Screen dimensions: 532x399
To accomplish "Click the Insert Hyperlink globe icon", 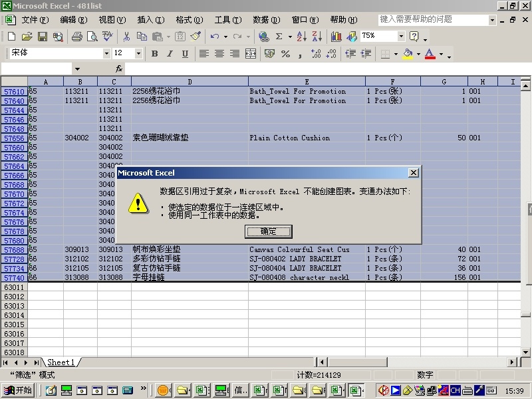I will pyautogui.click(x=263, y=37).
